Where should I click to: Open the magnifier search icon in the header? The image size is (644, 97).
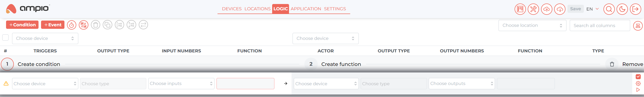coord(609,9)
